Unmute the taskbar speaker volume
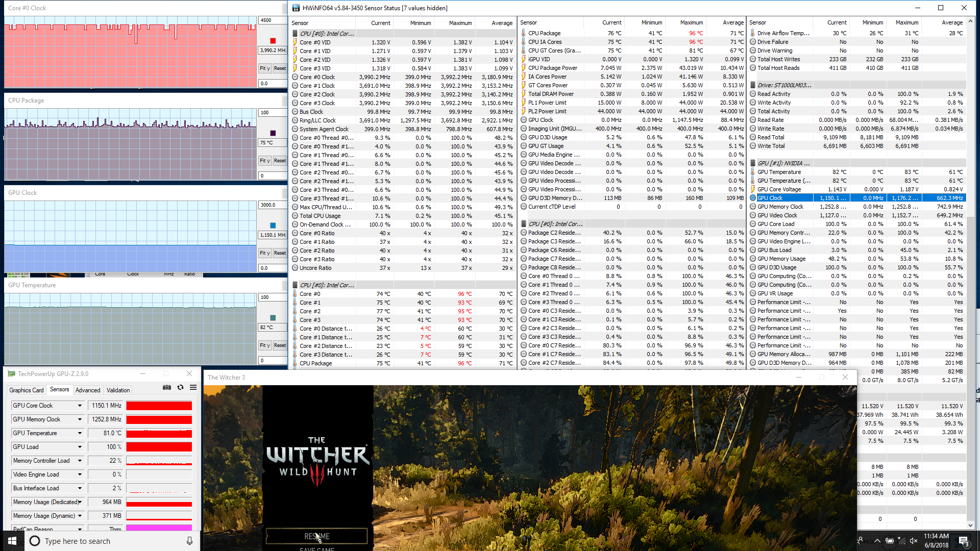980x551 pixels. pos(914,541)
